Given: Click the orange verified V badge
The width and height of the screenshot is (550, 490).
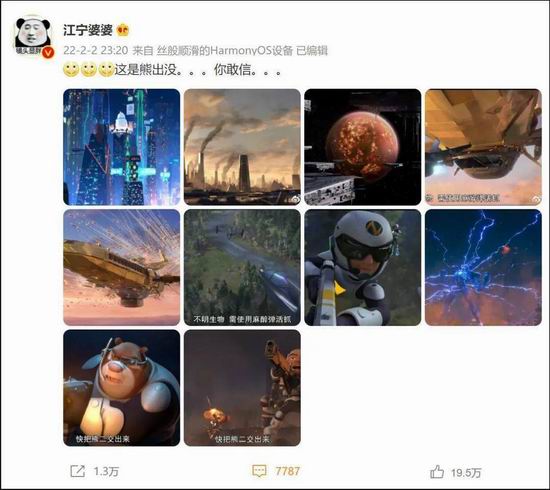Looking at the screenshot, I should click(48, 53).
